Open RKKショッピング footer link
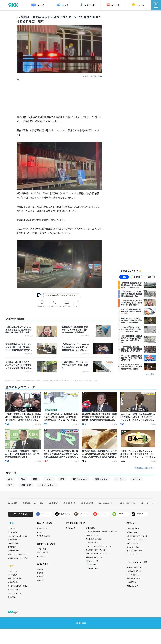Screen dimensions: 161x644 point(133,529)
